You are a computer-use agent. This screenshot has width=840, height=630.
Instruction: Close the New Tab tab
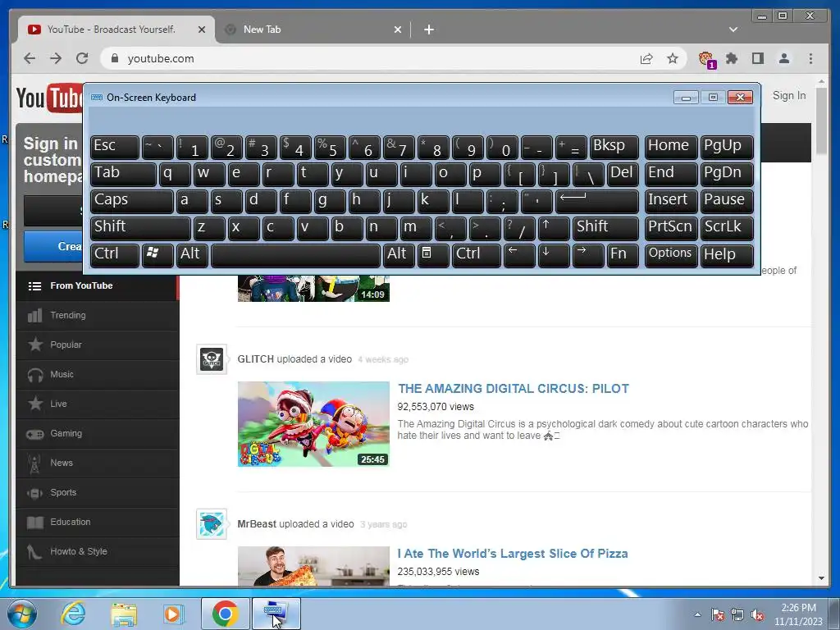[x=398, y=30]
